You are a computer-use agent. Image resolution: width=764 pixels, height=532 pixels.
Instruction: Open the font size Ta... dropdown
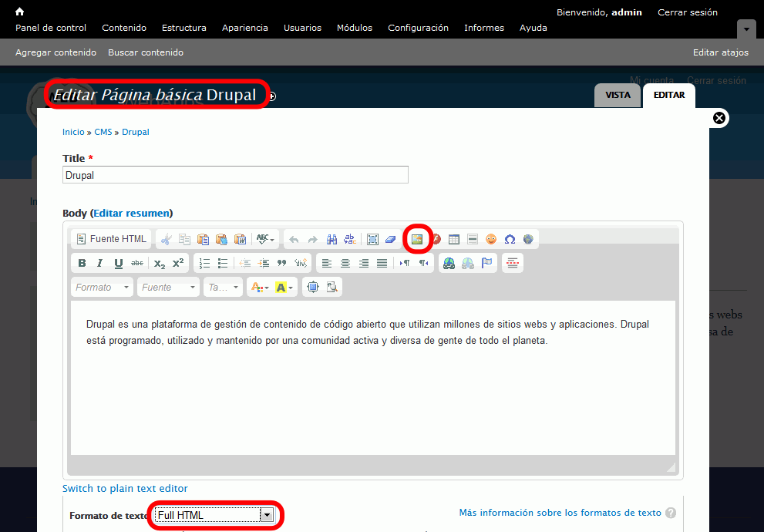[223, 288]
